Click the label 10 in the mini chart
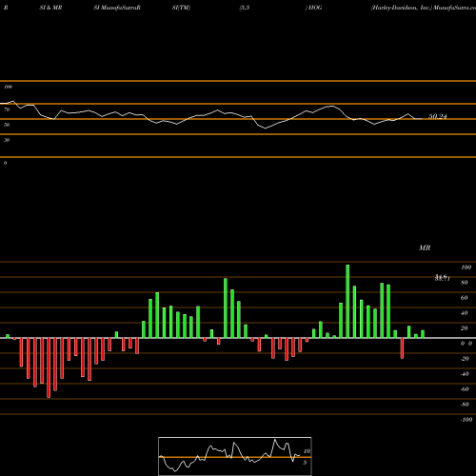 (x=307, y=451)
